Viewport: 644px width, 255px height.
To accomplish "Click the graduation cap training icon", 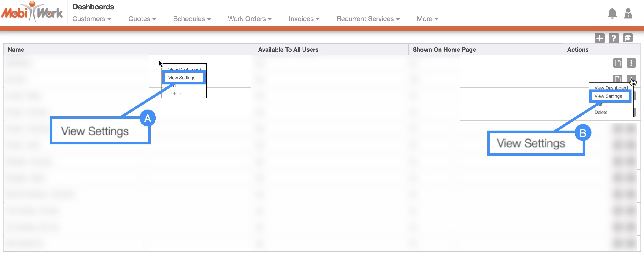I will point(628,38).
